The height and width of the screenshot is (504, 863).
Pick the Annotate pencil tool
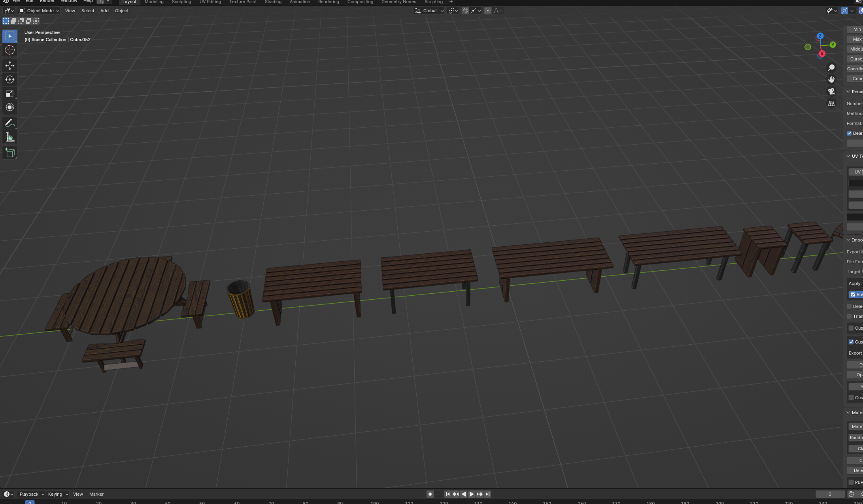click(x=10, y=123)
